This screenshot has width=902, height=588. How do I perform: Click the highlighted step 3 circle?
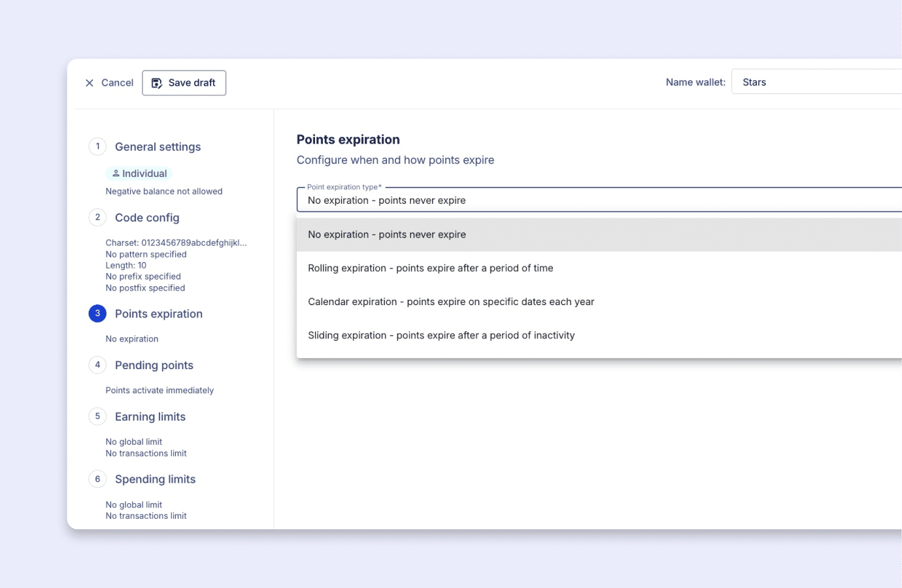click(x=97, y=313)
